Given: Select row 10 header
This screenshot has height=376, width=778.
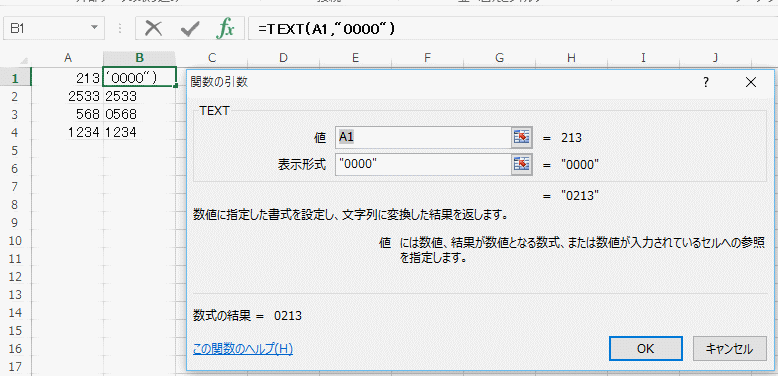Looking at the screenshot, I should point(15,241).
